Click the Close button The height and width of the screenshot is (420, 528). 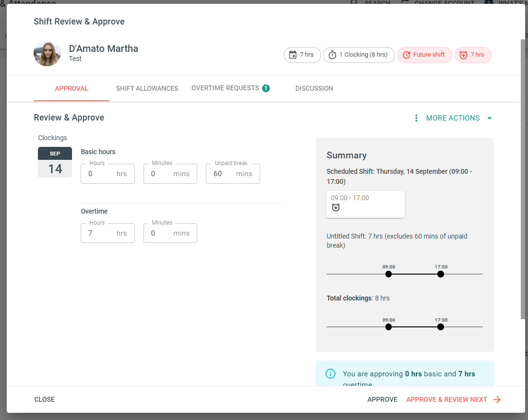click(45, 399)
